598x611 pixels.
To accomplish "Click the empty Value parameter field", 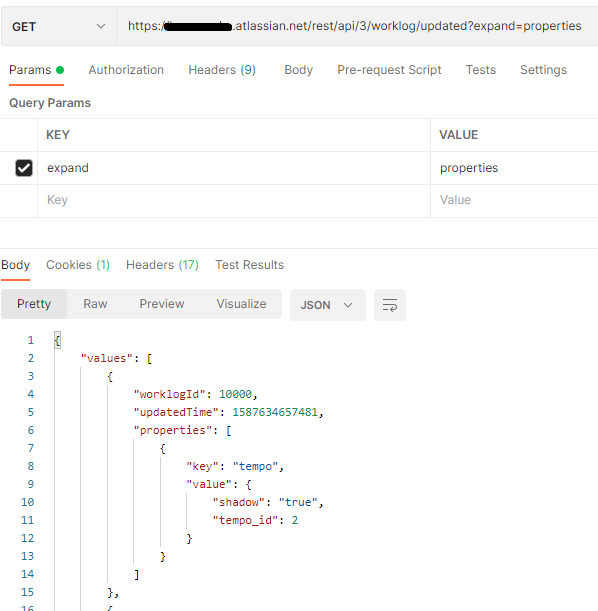I will [x=514, y=200].
